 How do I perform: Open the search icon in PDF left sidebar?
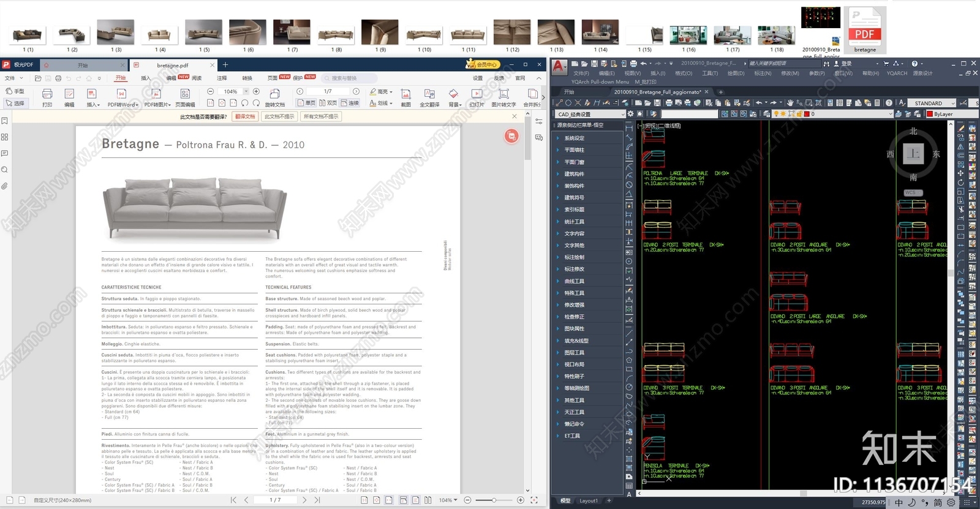4,170
